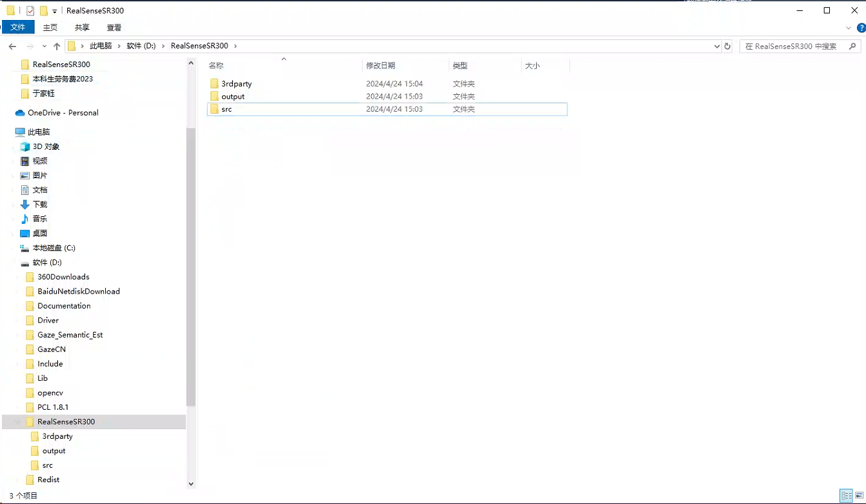Click navigation pane scroll up arrow

point(191,63)
